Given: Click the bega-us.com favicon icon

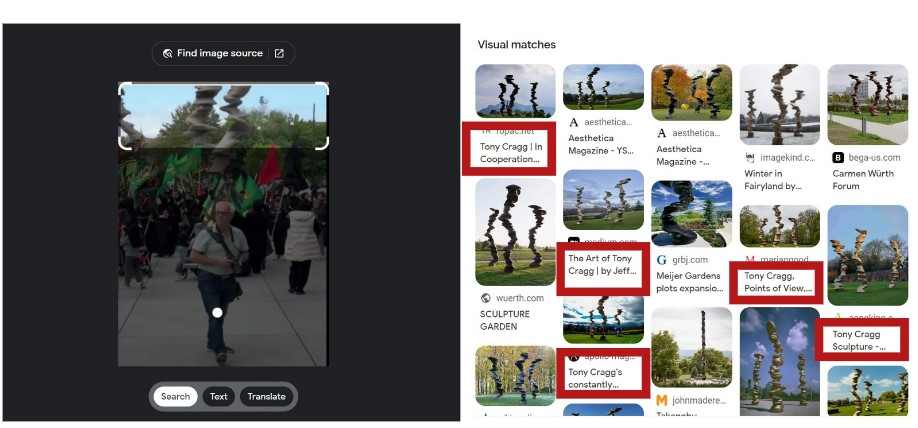Looking at the screenshot, I should [838, 157].
